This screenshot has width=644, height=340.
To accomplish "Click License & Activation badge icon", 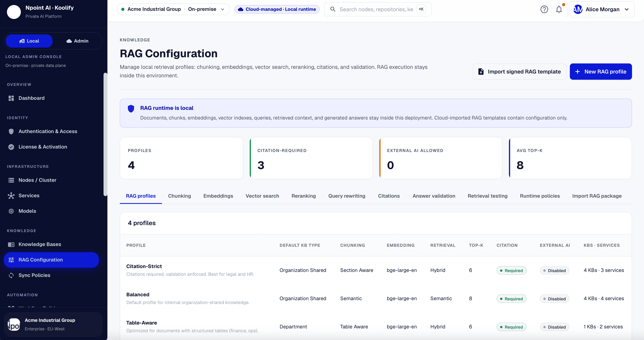I will 11,147.
